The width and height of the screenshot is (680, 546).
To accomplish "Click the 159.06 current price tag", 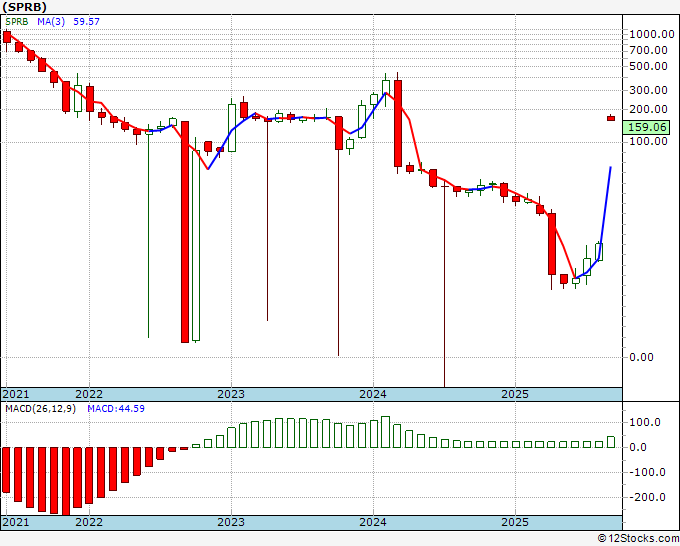I will pos(646,127).
